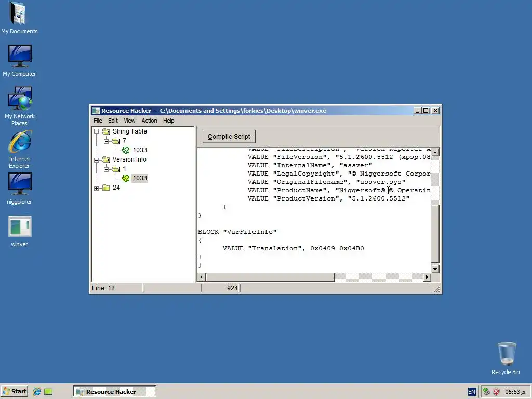532x399 pixels.
Task: Select highlighted 1033 under Version Info
Action: [140, 178]
